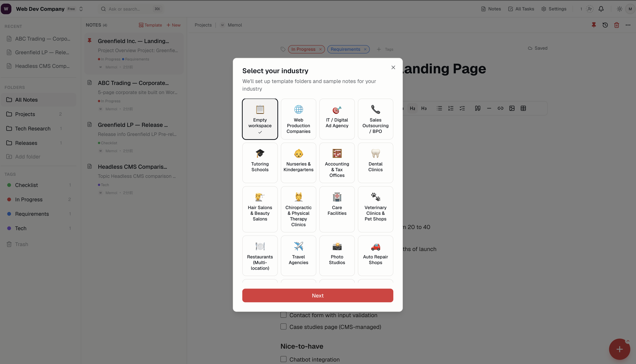
Task: Select the Travel Agencies card
Action: click(298, 256)
